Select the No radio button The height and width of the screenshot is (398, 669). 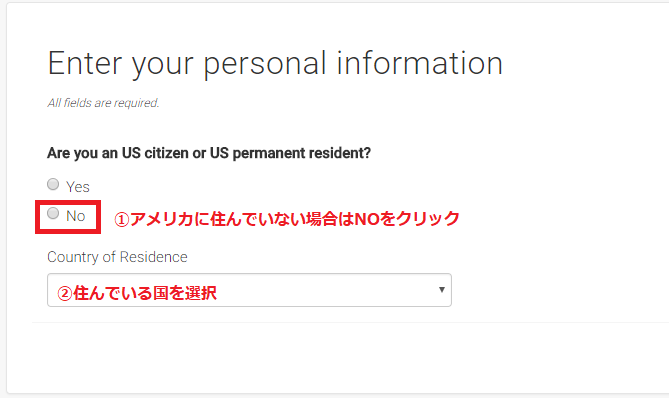pos(53,213)
